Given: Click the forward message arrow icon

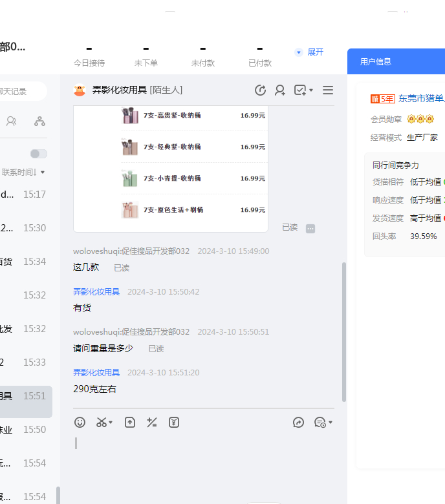Looking at the screenshot, I should [298, 423].
